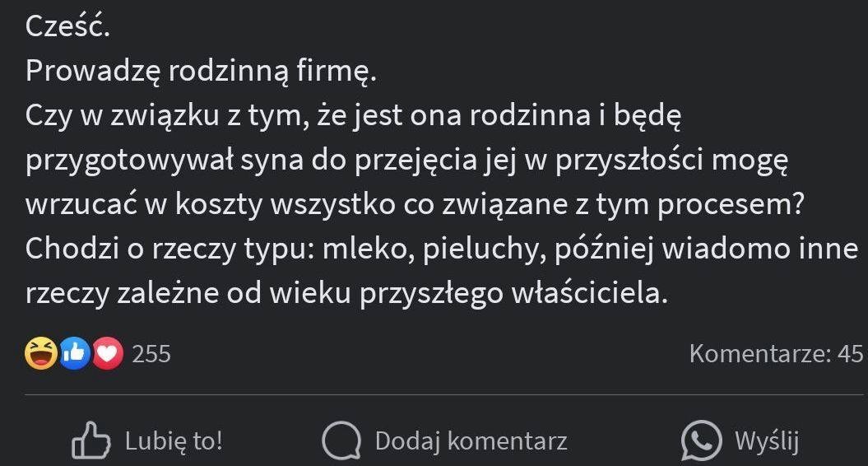
Task: Open the Komentarze: 45 comments list
Action: (x=776, y=353)
